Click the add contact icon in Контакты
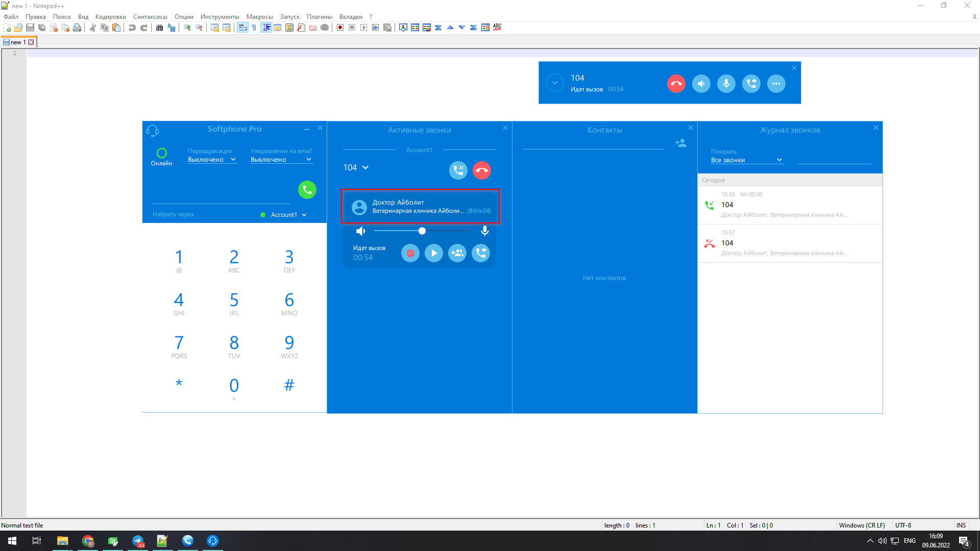Screen dimensions: 980x551 click(681, 143)
